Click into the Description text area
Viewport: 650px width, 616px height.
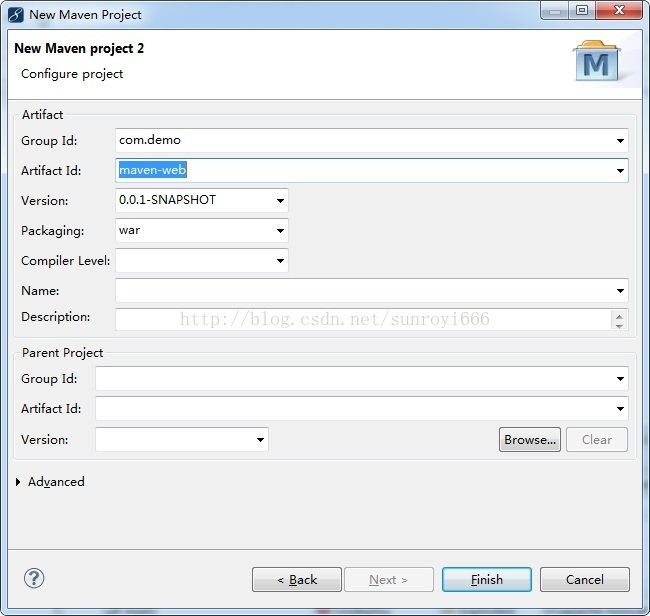click(363, 320)
